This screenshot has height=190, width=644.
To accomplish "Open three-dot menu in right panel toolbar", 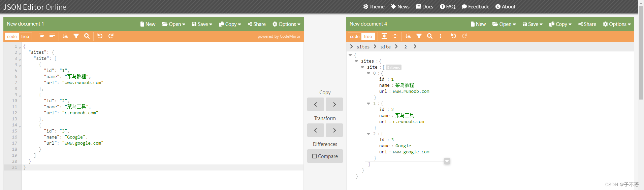I will [441, 36].
